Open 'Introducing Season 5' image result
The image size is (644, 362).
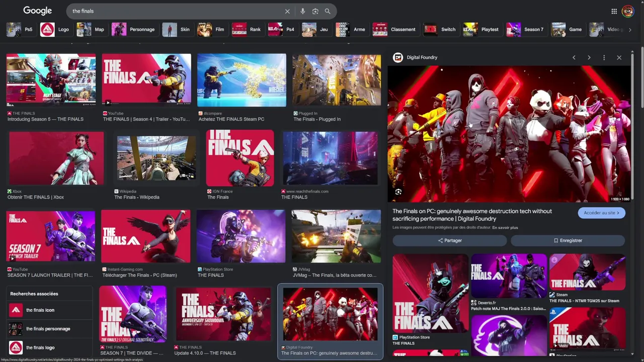coord(51,80)
